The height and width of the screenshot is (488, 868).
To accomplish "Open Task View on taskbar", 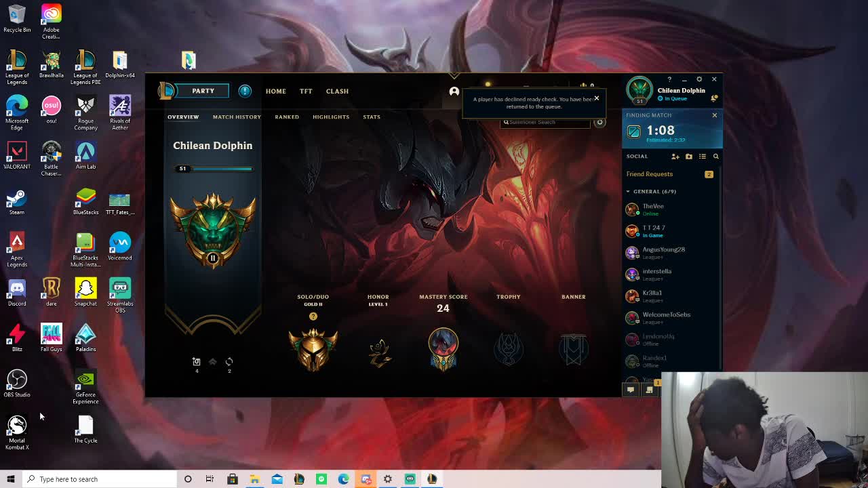I will (x=210, y=479).
